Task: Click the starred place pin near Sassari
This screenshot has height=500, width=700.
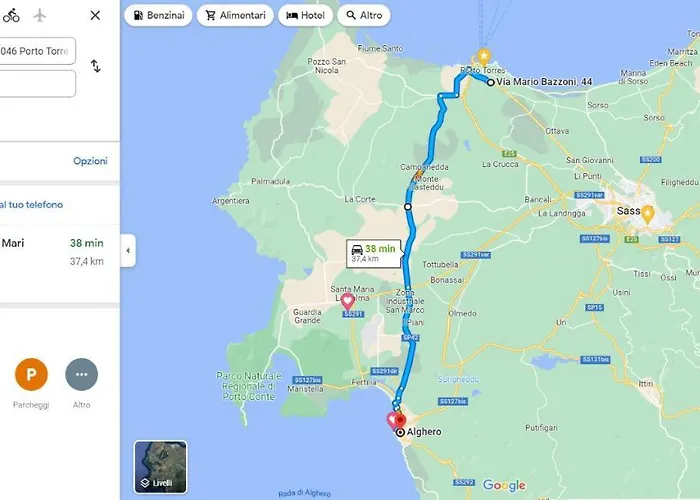Action: pyautogui.click(x=647, y=214)
